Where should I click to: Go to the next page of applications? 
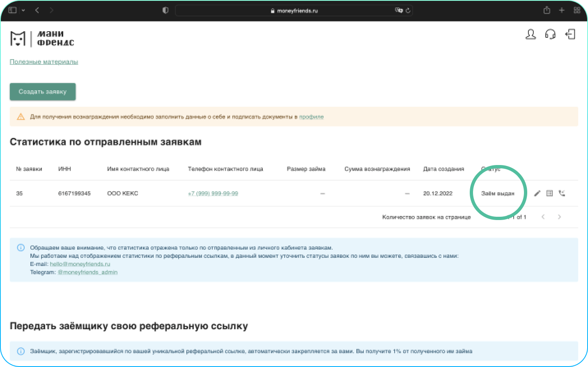[559, 217]
